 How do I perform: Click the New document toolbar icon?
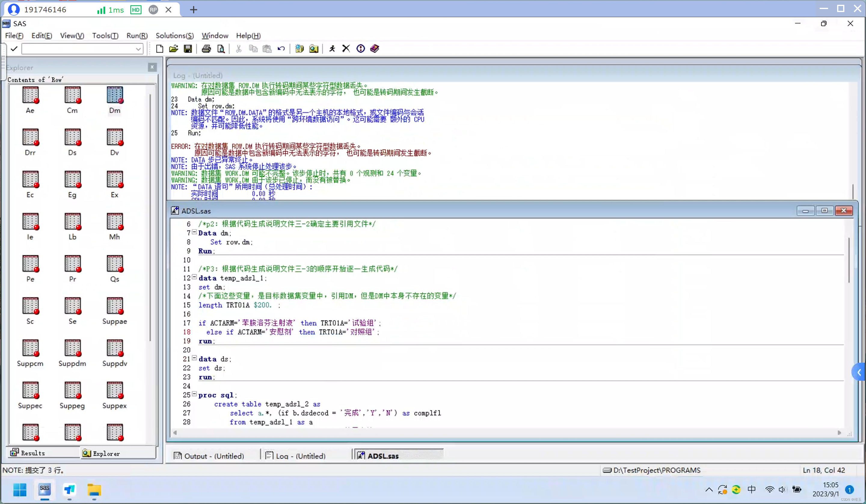pyautogui.click(x=159, y=49)
